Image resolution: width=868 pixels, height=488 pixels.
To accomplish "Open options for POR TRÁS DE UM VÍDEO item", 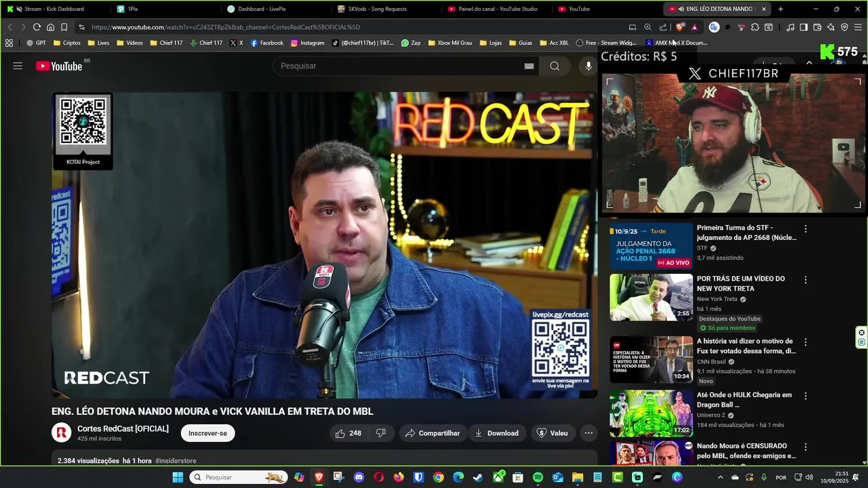I will pyautogui.click(x=806, y=280).
